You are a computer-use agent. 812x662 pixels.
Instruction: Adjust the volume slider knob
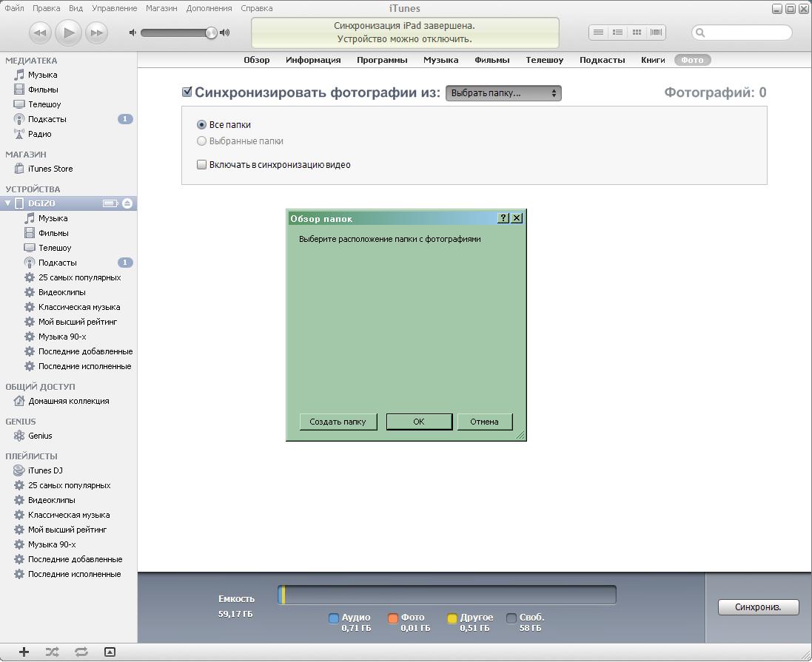211,33
